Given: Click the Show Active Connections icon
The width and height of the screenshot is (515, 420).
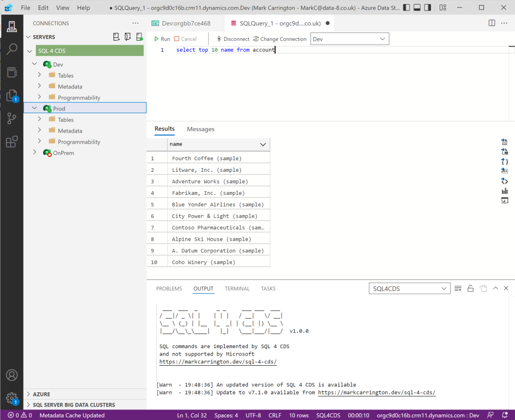Looking at the screenshot, I should pyautogui.click(x=139, y=37).
